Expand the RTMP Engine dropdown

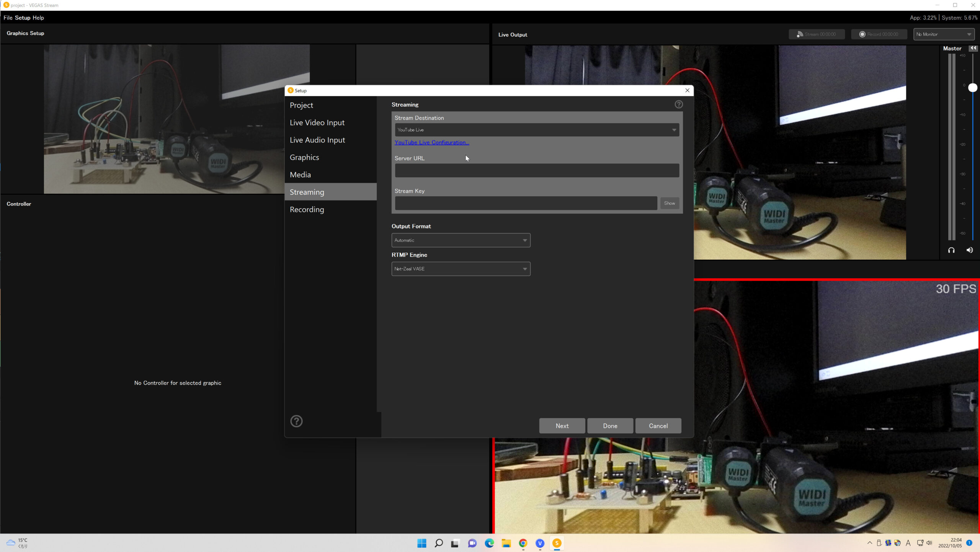point(461,269)
